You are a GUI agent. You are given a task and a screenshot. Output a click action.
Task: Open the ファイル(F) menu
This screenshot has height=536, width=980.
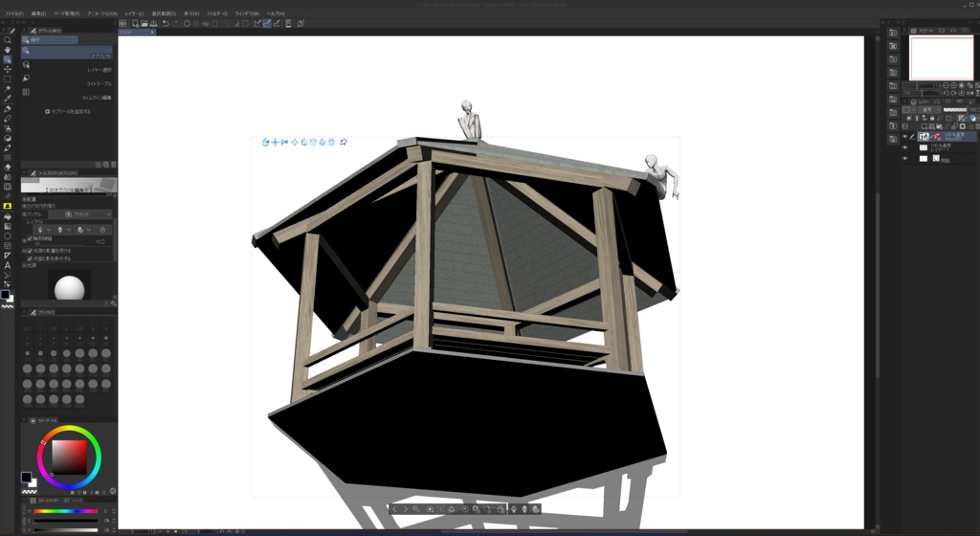pos(14,13)
